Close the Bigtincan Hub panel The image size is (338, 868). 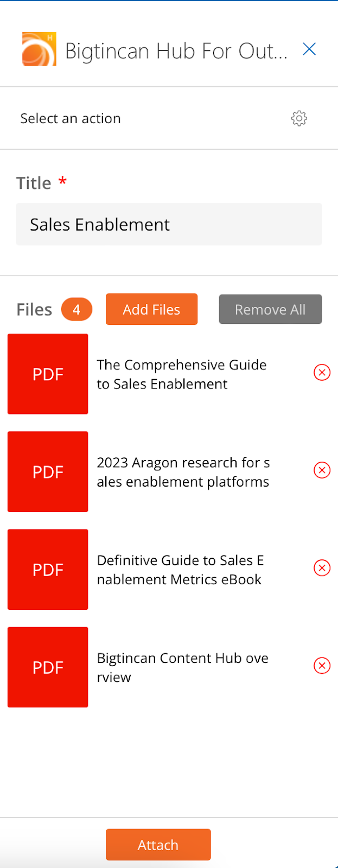[x=309, y=49]
